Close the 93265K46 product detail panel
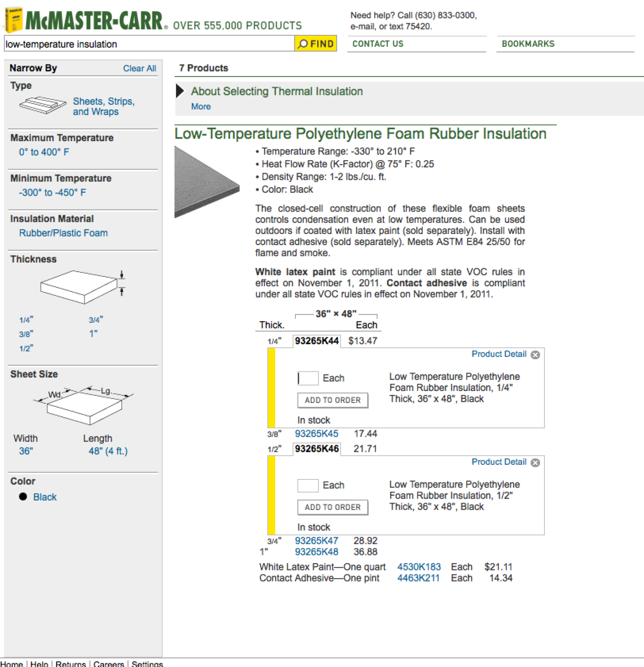Image resolution: width=644 pixels, height=667 pixels. coord(535,462)
